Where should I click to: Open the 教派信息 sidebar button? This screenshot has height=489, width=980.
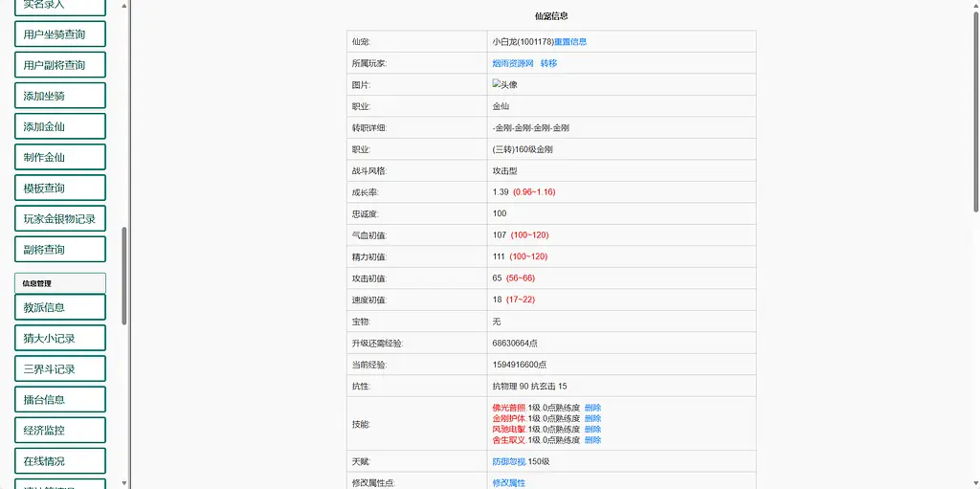(x=60, y=307)
